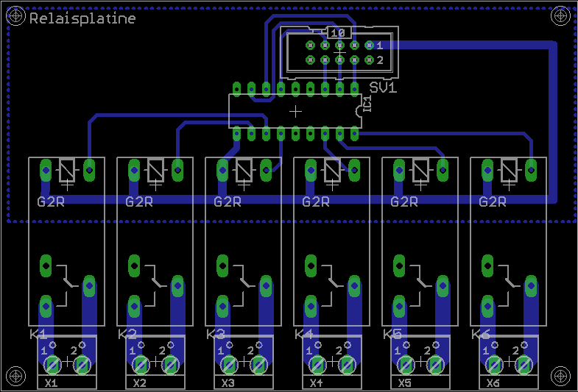Viewport: 578px width, 392px height.
Task: Select the bottom-right mounting hole
Action: click(x=560, y=376)
